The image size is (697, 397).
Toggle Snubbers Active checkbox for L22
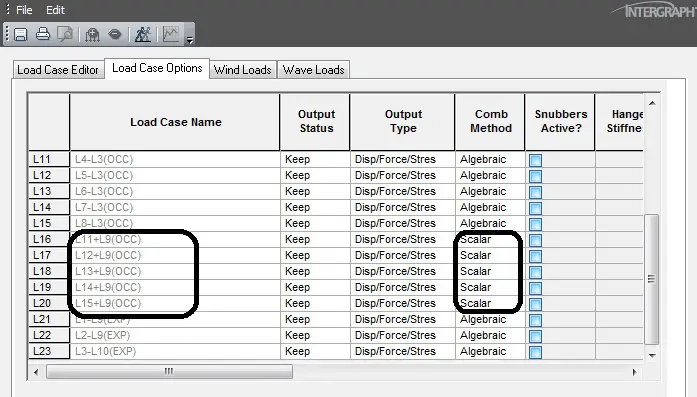pyautogui.click(x=536, y=336)
